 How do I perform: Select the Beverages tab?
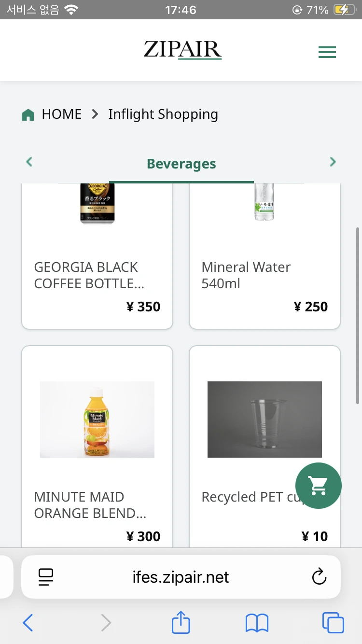pos(181,164)
